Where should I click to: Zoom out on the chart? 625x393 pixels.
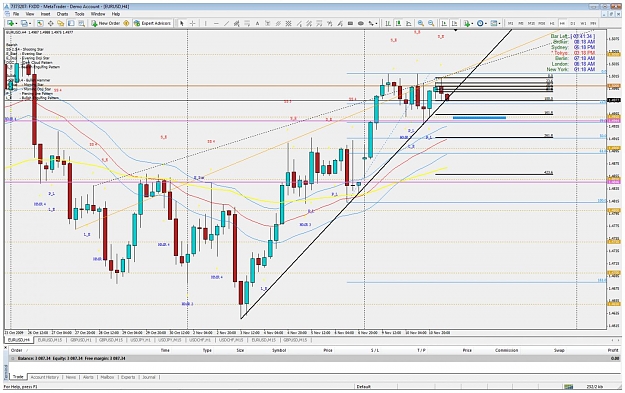coord(431,24)
